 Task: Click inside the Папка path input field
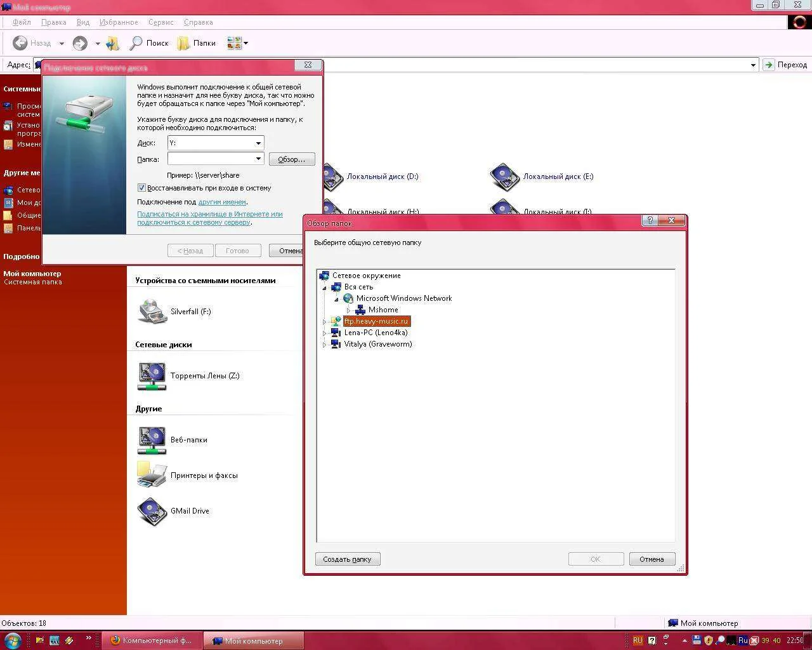coord(211,159)
